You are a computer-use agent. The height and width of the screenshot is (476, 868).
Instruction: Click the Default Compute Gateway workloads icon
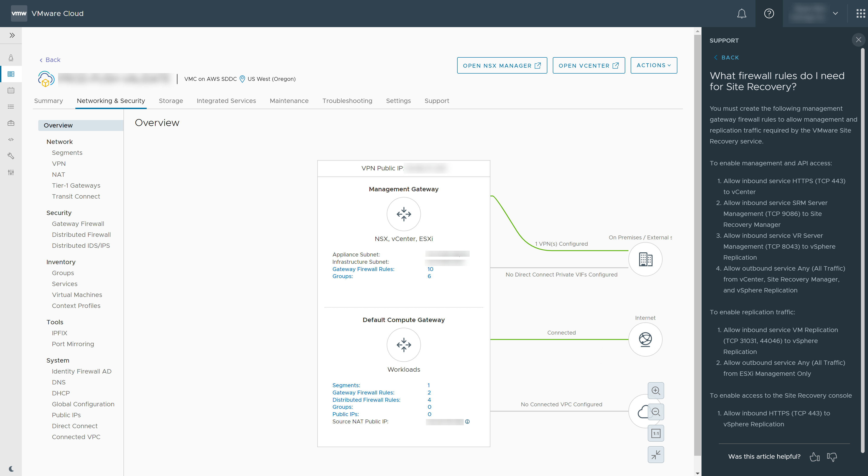(x=404, y=345)
